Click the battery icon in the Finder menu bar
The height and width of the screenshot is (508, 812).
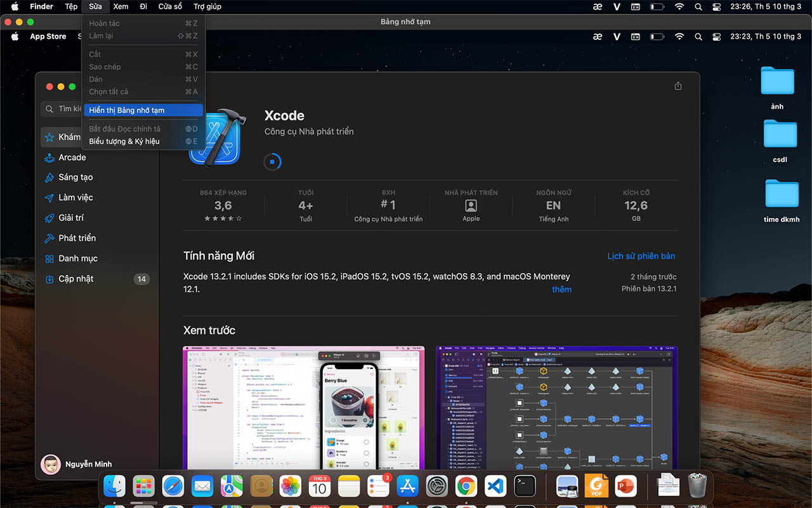(658, 6)
